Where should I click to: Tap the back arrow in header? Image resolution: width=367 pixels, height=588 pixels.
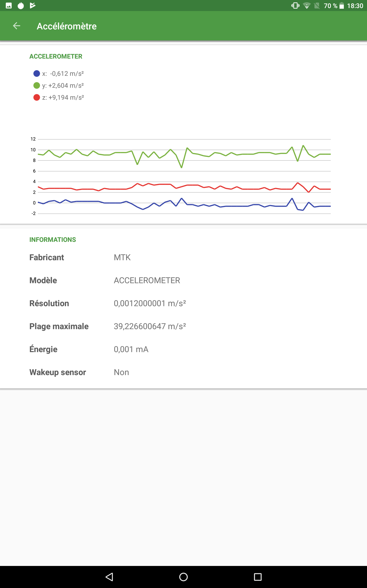click(17, 26)
